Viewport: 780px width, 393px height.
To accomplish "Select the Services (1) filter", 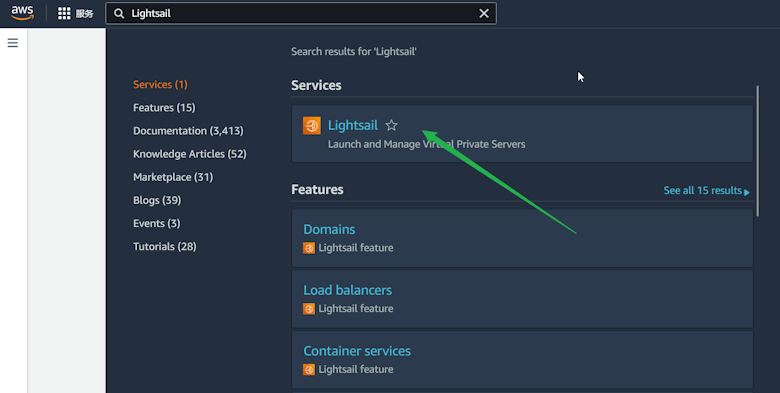I will (x=160, y=85).
